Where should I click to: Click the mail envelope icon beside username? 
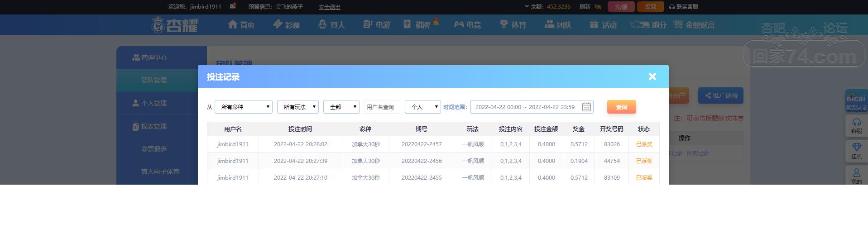tap(233, 6)
